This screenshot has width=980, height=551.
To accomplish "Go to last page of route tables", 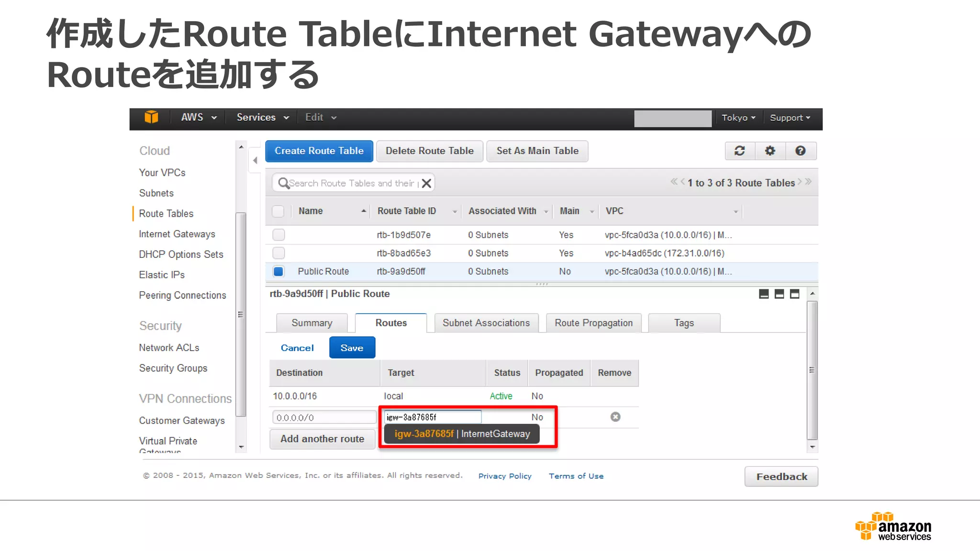I will pos(808,182).
